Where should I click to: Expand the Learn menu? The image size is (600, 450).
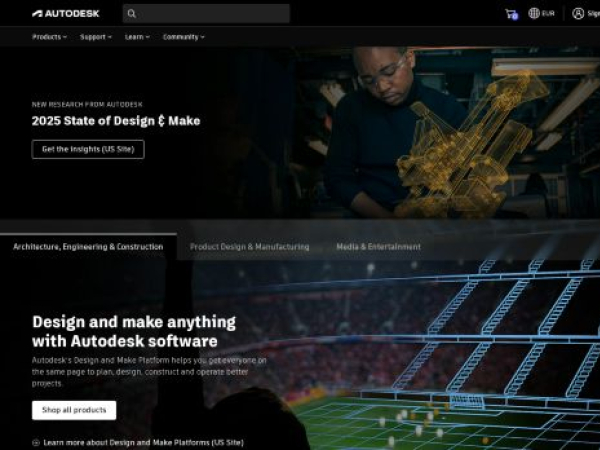pyautogui.click(x=137, y=37)
